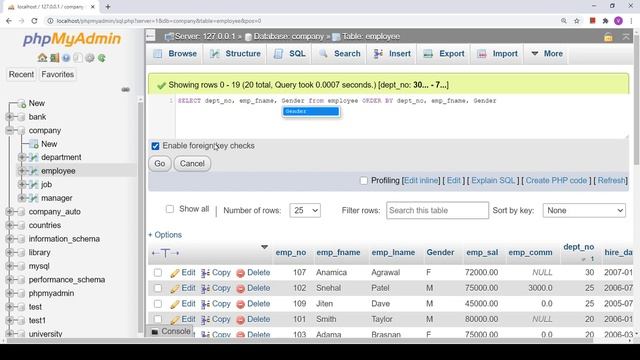This screenshot has height=360, width=640.
Task: Open the Import tab
Action: point(498,53)
